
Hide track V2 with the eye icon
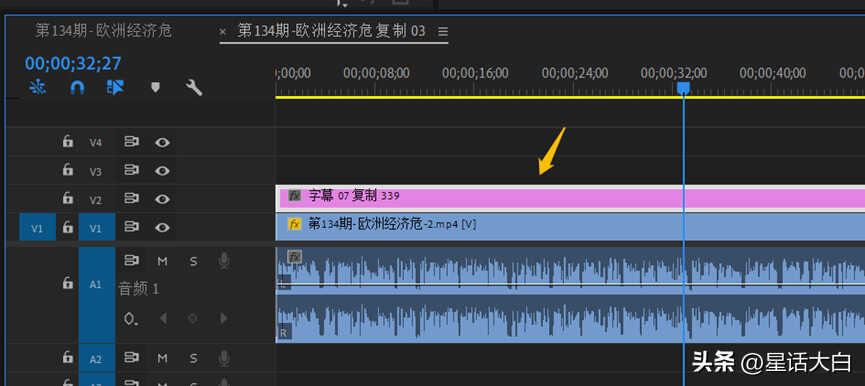162,199
